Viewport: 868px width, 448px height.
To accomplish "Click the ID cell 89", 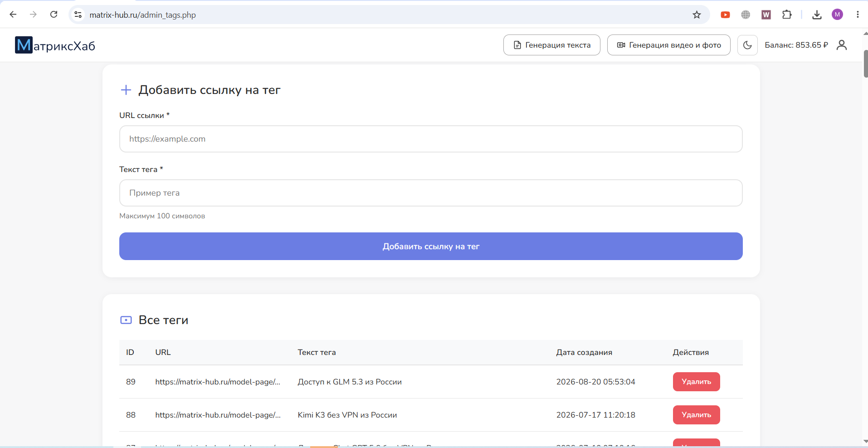I will click(131, 382).
